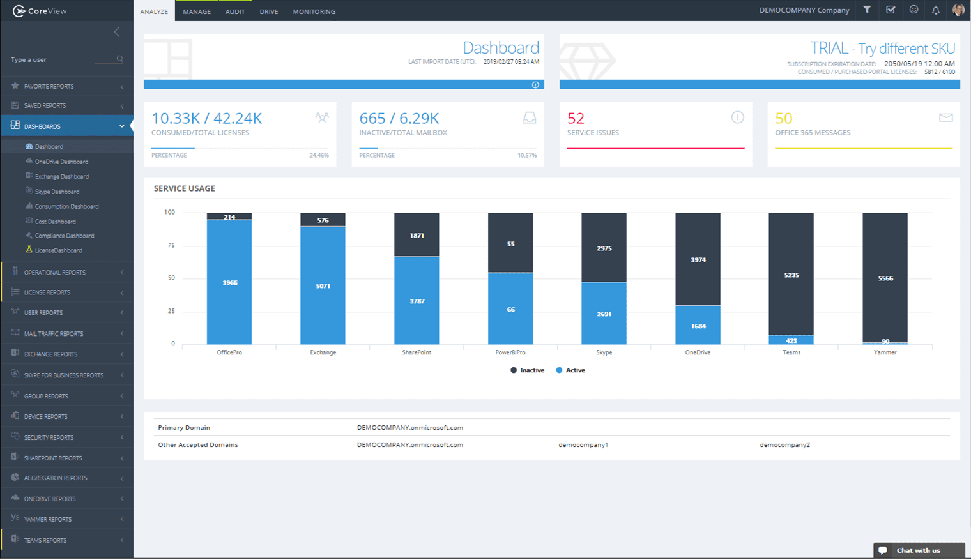Open the notifications bell

pyautogui.click(x=936, y=10)
